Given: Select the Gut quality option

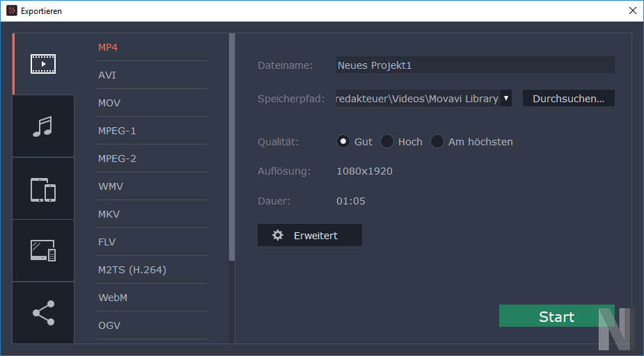Looking at the screenshot, I should (x=343, y=141).
